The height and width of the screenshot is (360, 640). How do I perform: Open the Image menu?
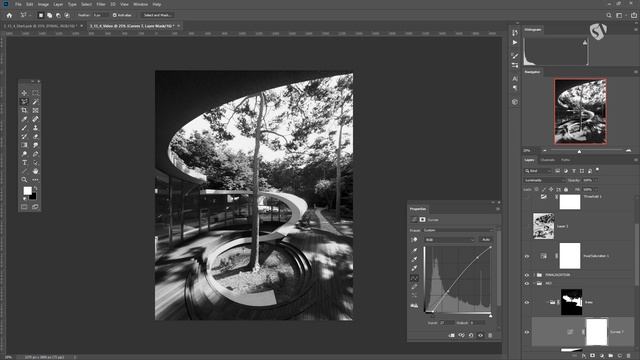(x=43, y=4)
